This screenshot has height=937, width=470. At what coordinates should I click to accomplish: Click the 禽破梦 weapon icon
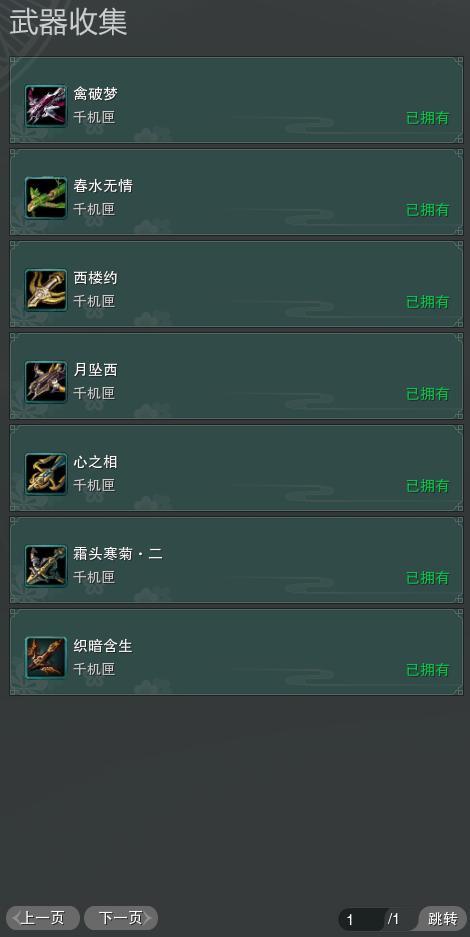46,106
